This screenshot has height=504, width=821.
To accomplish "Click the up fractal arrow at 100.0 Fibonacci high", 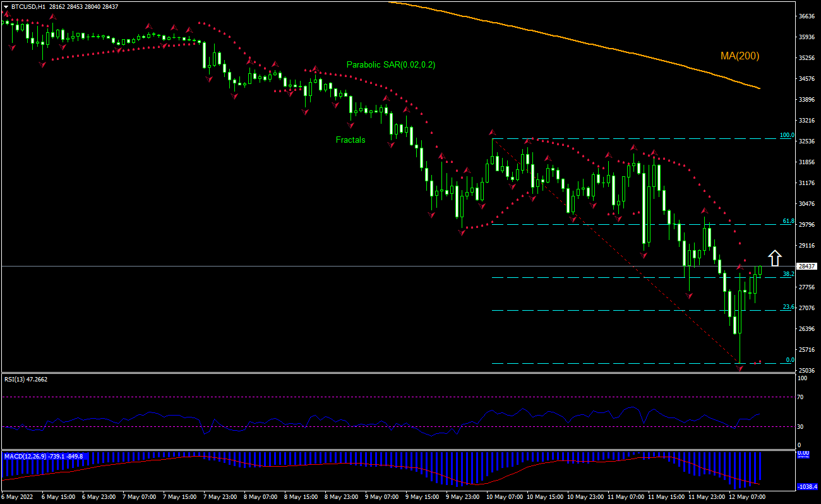I will [x=492, y=132].
